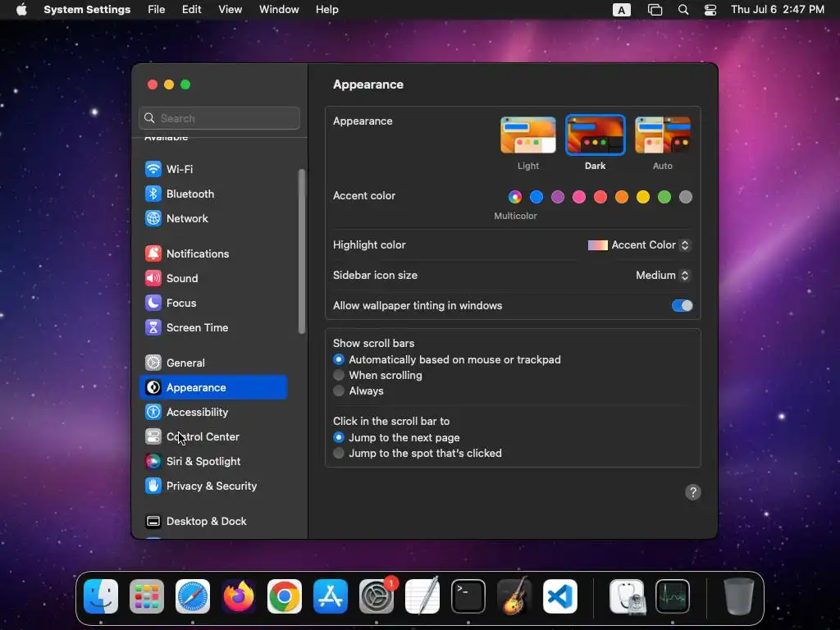
Task: Open Trash from the Dock
Action: click(x=739, y=596)
